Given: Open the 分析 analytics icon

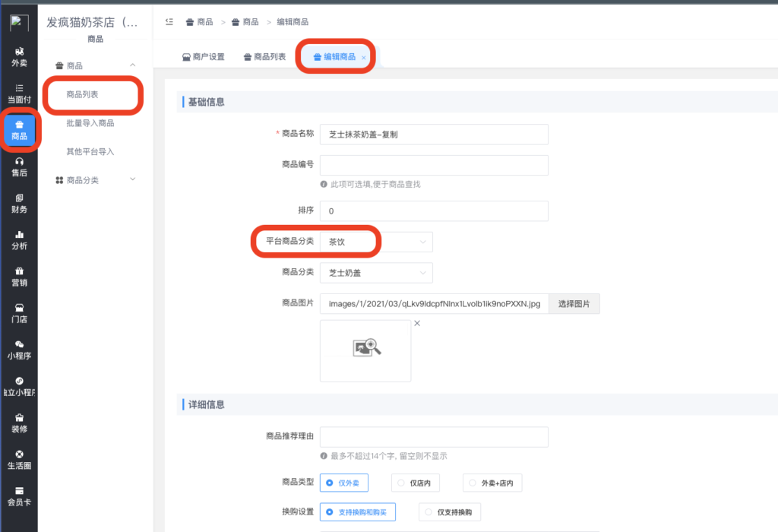Looking at the screenshot, I should click(19, 239).
